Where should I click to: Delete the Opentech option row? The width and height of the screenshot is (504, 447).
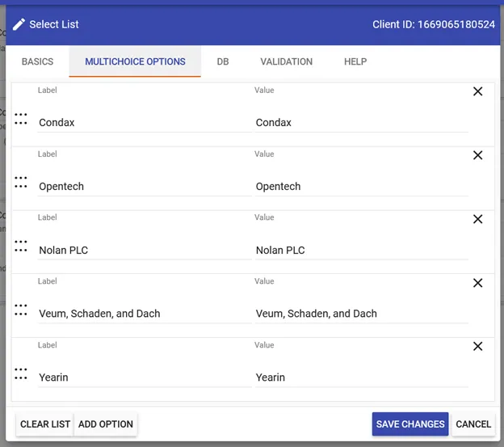[x=477, y=155]
